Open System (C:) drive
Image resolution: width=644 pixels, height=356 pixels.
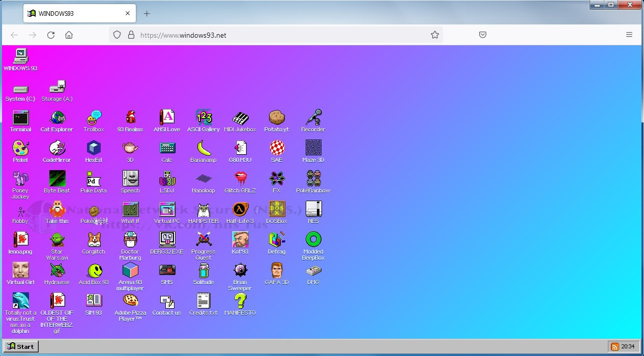pyautogui.click(x=20, y=89)
